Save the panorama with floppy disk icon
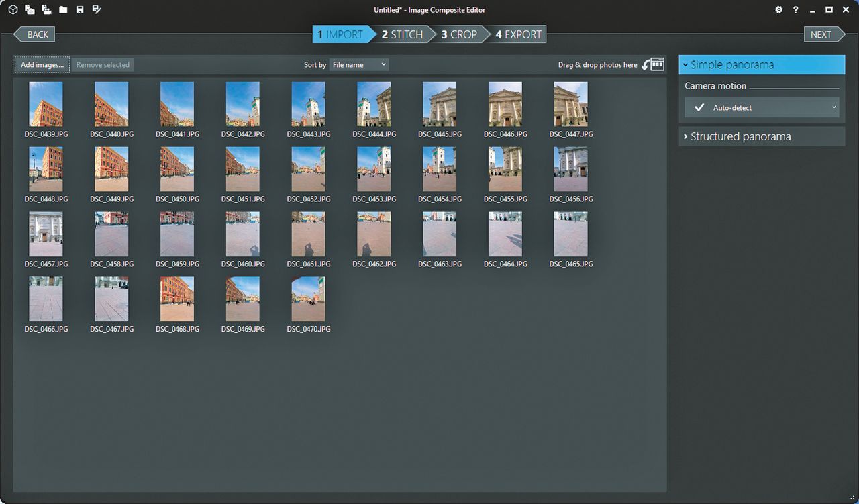859x504 pixels. 80,10
